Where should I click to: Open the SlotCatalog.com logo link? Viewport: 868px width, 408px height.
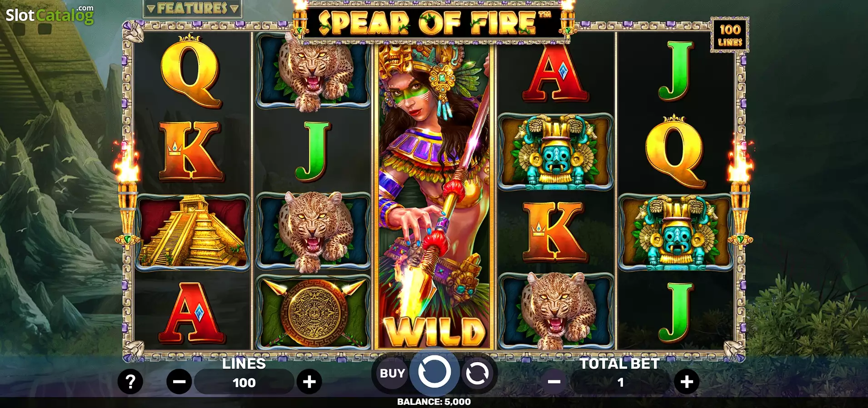[x=50, y=14]
